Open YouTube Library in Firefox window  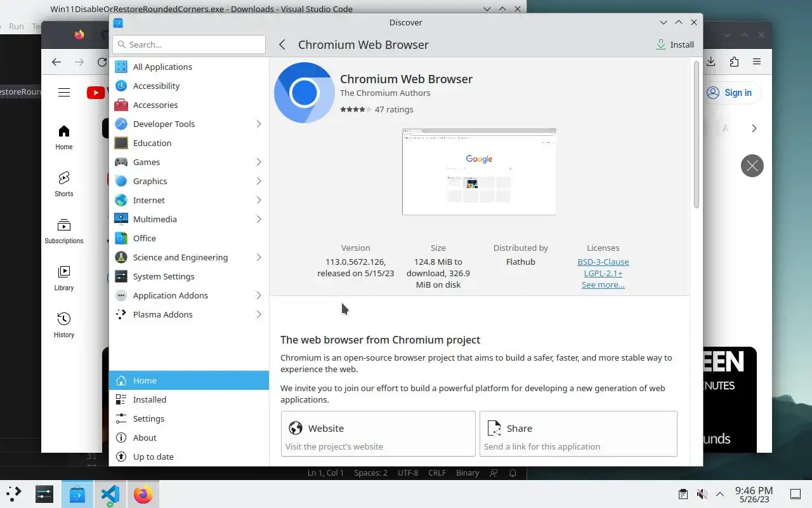(63, 278)
